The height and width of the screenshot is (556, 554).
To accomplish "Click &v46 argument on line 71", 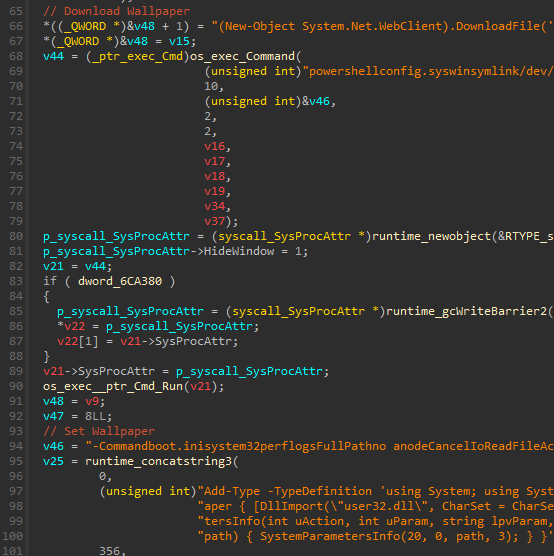I will tap(316, 101).
